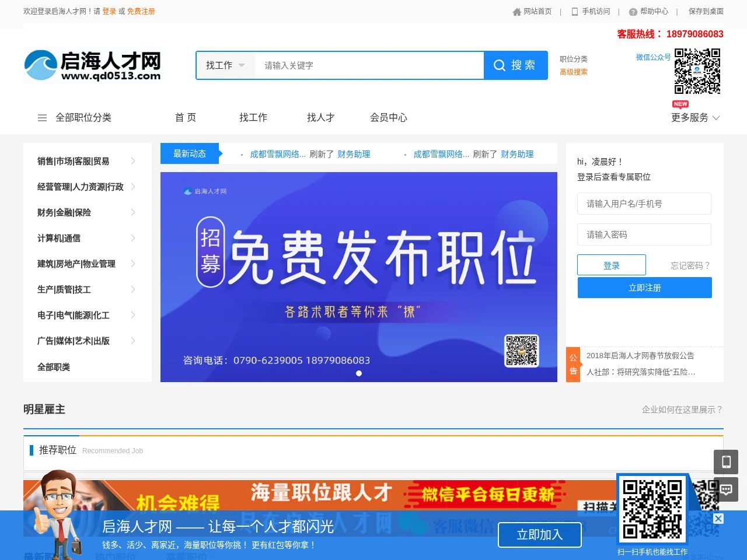Click 保存到桌面 link
The image size is (747, 560).
point(706,11)
